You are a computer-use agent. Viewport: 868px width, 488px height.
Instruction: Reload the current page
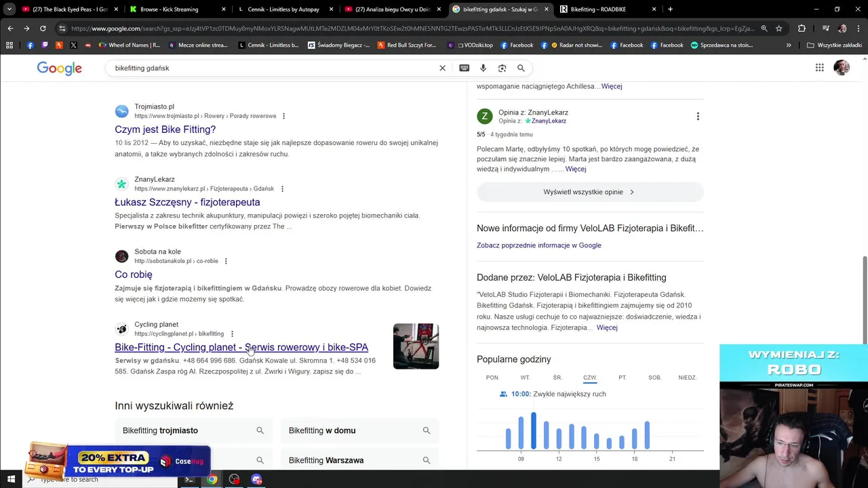point(43,28)
